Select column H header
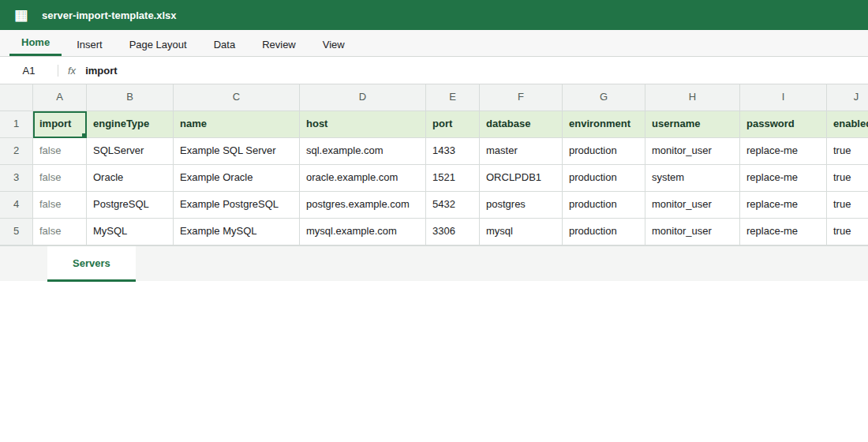 (692, 98)
